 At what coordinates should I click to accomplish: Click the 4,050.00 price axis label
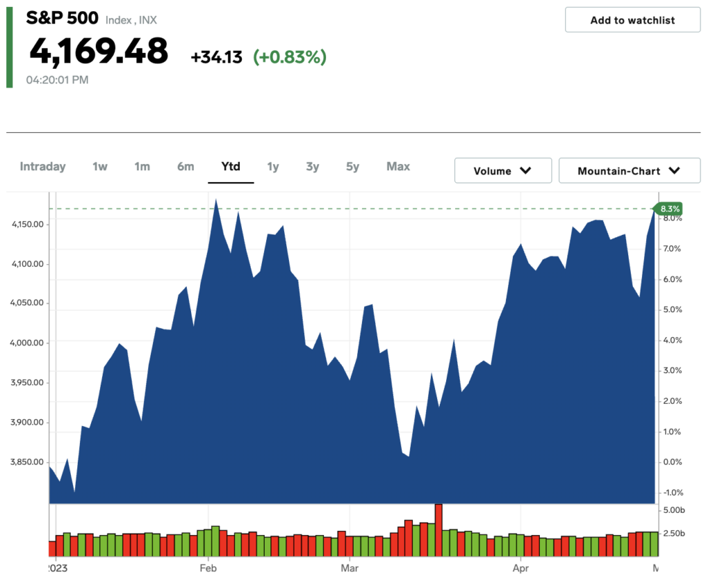(27, 303)
